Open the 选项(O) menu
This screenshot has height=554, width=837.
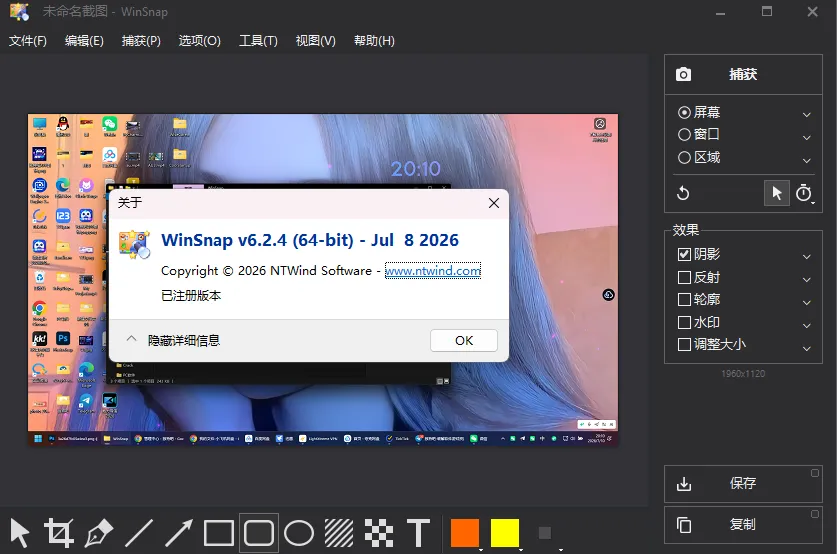(200, 41)
